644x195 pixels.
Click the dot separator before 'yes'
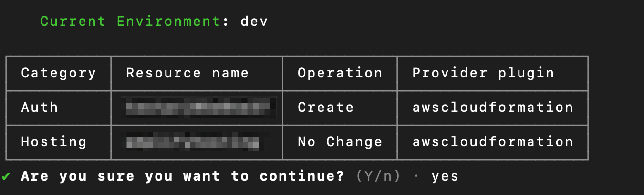coord(416,176)
